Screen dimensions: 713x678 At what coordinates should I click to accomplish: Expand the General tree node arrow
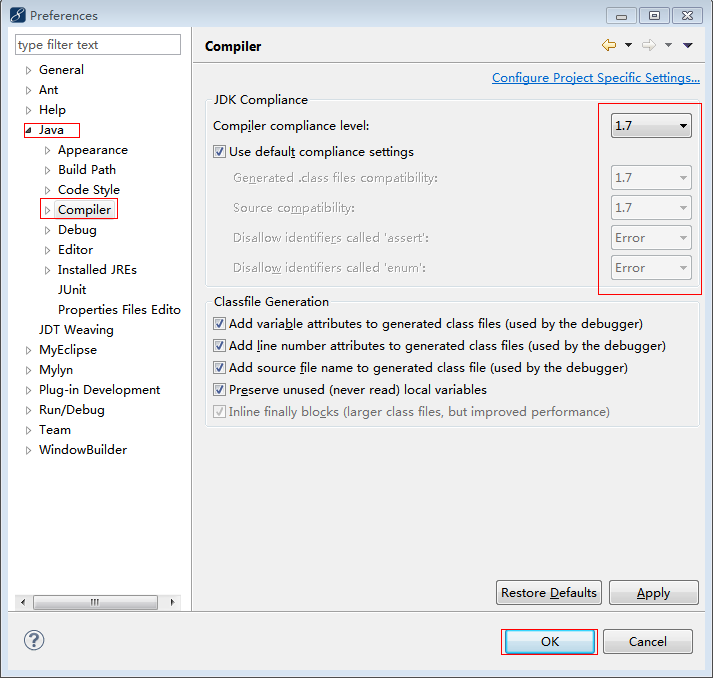pos(28,70)
